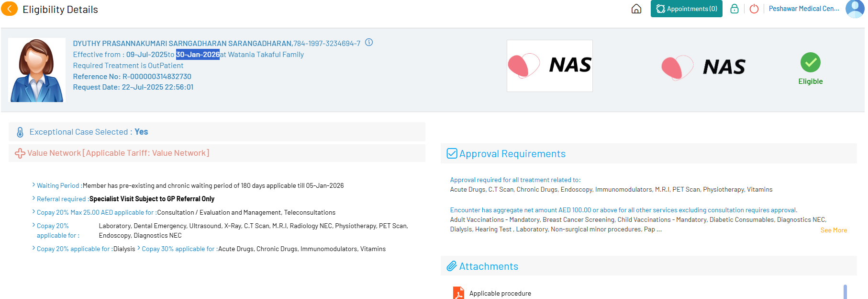Open the Appointments (0) button
868x299 pixels.
coord(686,9)
